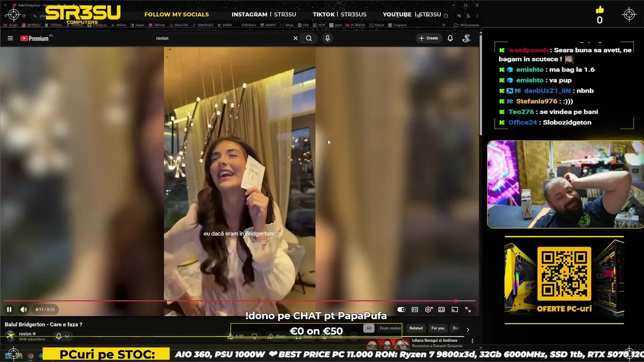Viewport: 644px width, 362px height.
Task: Select the Related chip
Action: click(416, 328)
